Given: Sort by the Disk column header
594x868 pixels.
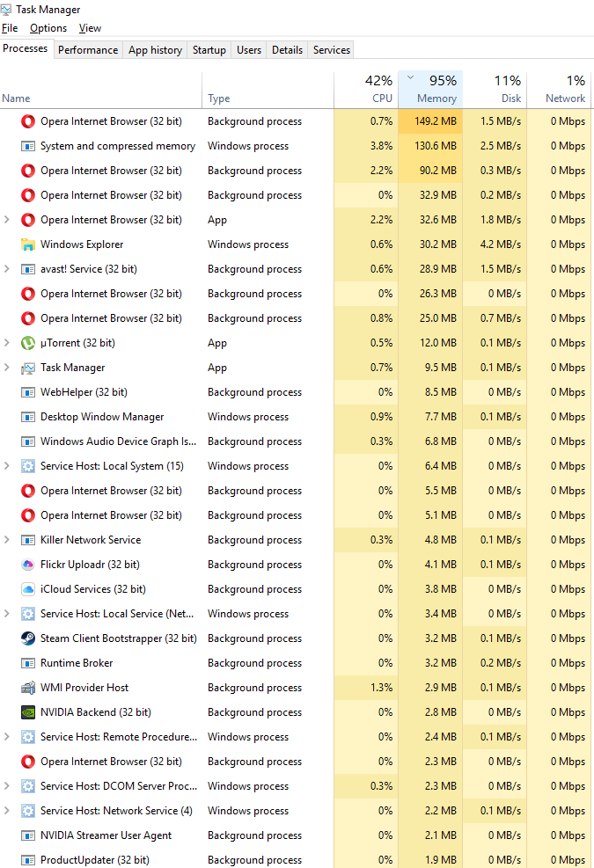Looking at the screenshot, I should click(x=495, y=89).
